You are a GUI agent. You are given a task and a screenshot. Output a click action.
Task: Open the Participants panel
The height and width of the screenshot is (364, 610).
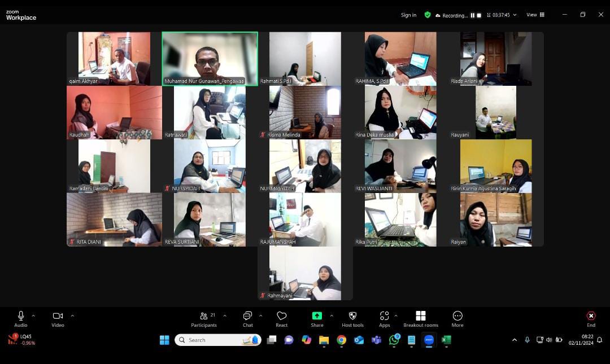tap(204, 319)
